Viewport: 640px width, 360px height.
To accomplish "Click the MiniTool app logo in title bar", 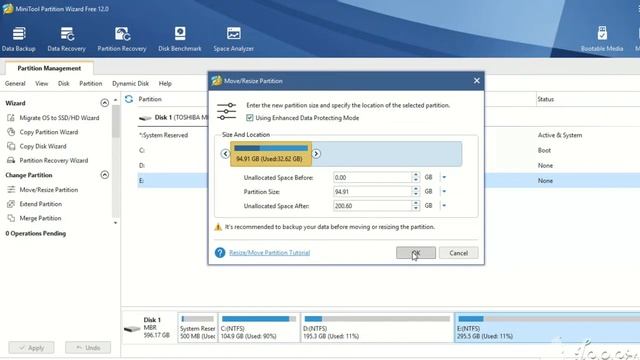I will coord(8,9).
